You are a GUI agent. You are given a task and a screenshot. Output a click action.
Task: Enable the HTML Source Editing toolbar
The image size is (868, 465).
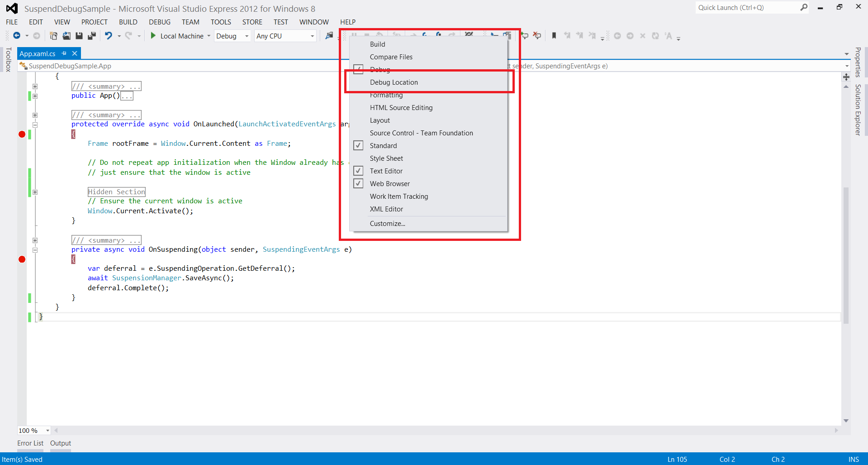pos(429,108)
